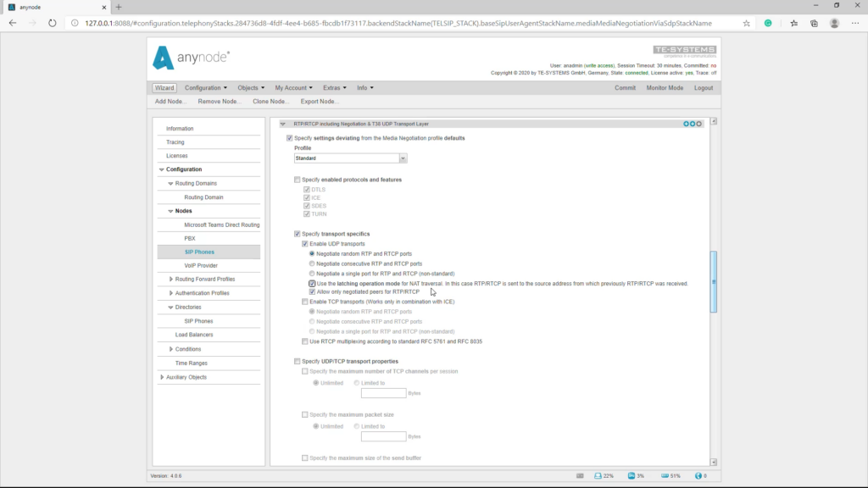Expand the Conditions tree node
Image resolution: width=868 pixels, height=488 pixels.
coord(170,349)
